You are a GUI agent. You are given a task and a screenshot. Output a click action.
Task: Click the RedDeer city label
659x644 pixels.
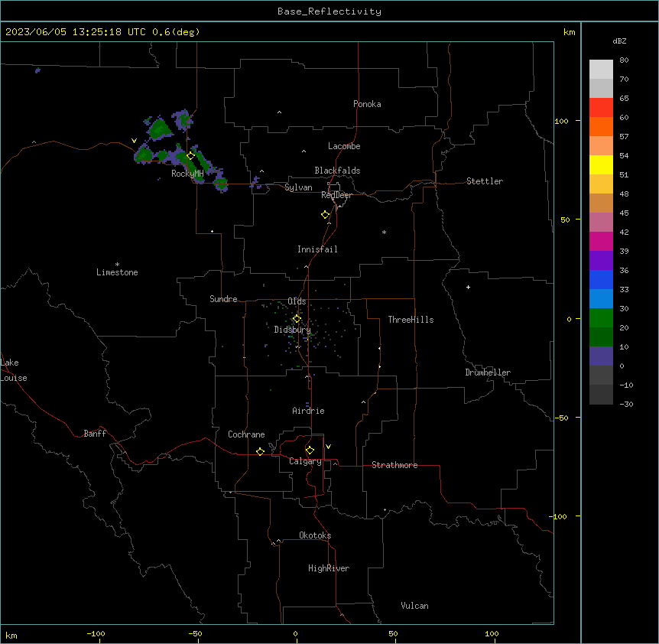(336, 195)
